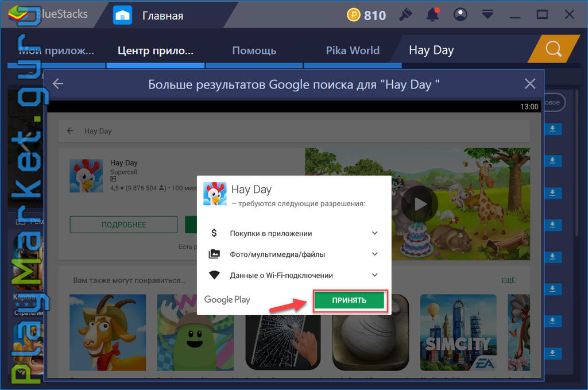Click the Google Play logo
Image resolution: width=588 pixels, height=390 pixels.
[227, 300]
